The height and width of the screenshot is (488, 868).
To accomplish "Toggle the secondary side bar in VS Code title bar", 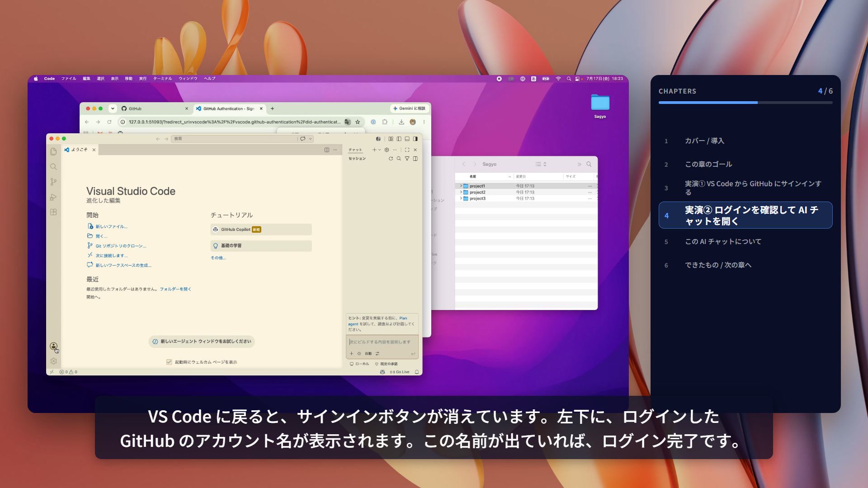I will point(415,139).
